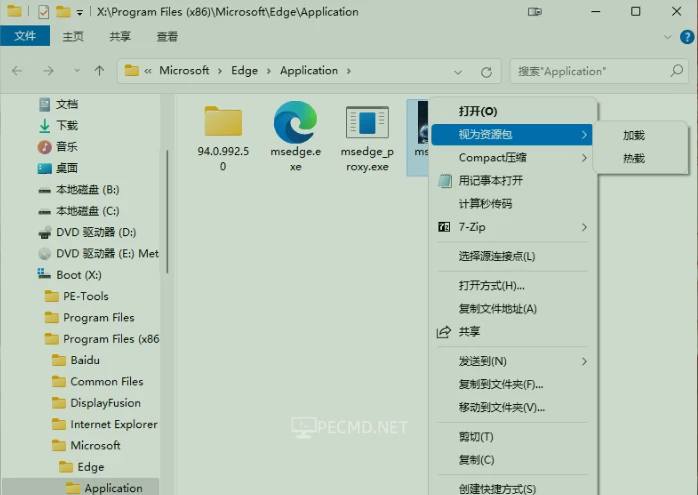Choose 热载 in the submenu
Image resolution: width=698 pixels, height=495 pixels.
point(633,158)
